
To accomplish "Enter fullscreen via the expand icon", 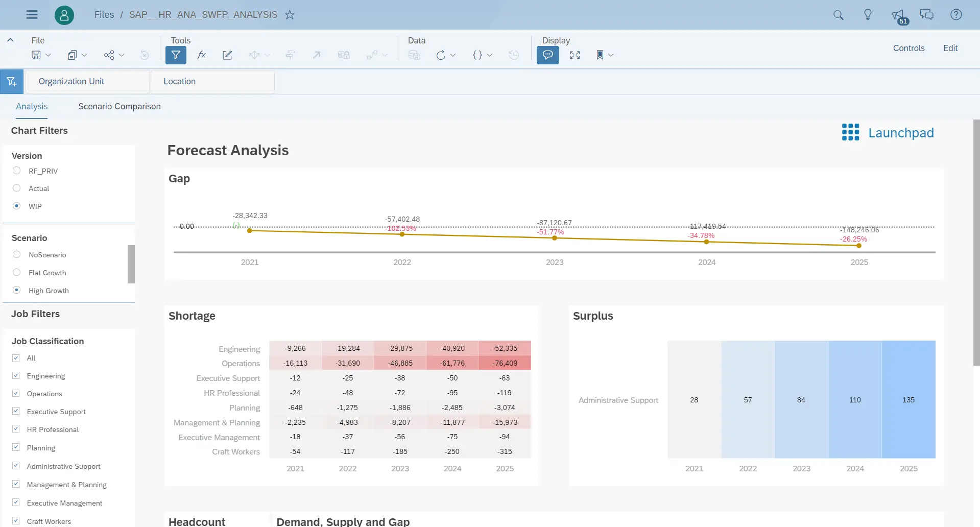I will click(575, 55).
